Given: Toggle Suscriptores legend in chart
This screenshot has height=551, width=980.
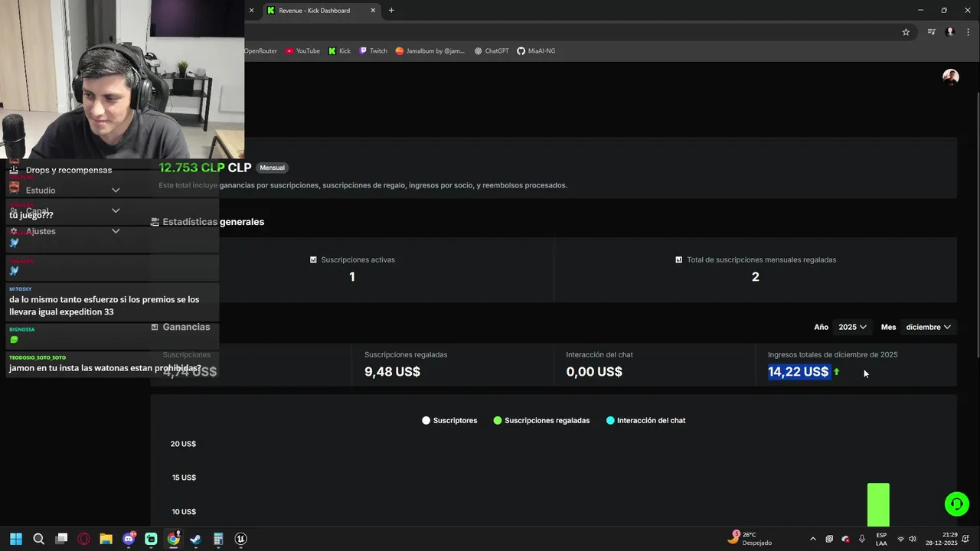Looking at the screenshot, I should click(x=449, y=420).
